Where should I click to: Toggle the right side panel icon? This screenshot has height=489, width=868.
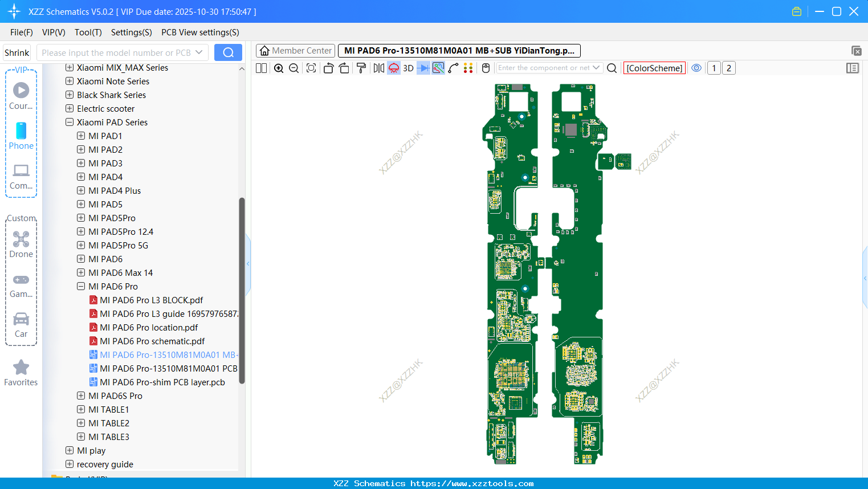[x=853, y=68]
